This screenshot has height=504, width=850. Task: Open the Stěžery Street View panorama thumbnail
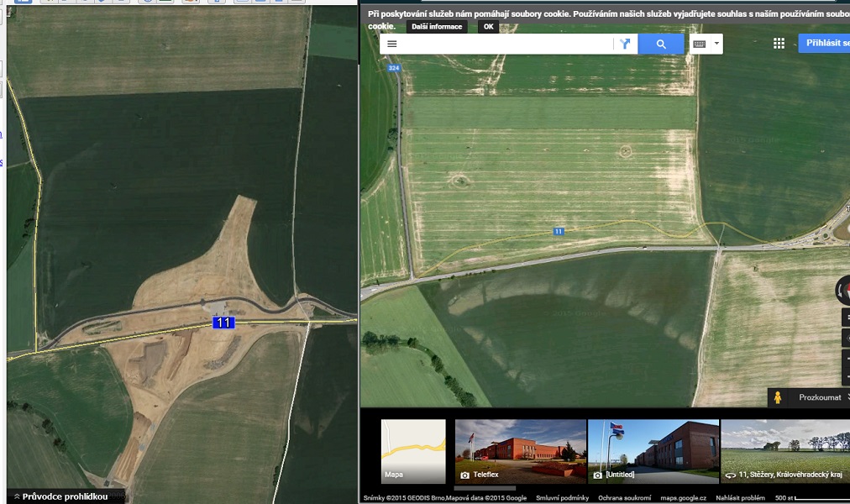784,451
